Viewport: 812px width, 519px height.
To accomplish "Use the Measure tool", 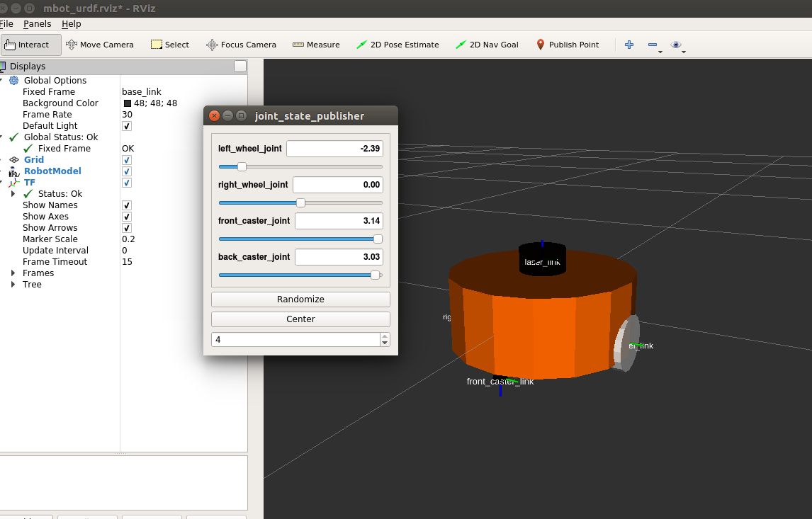I will [x=315, y=44].
